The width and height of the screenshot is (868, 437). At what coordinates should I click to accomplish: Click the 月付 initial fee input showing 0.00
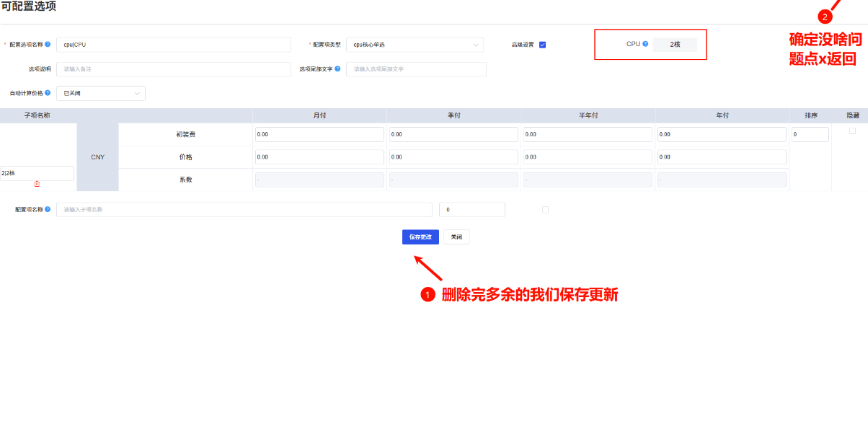[319, 134]
